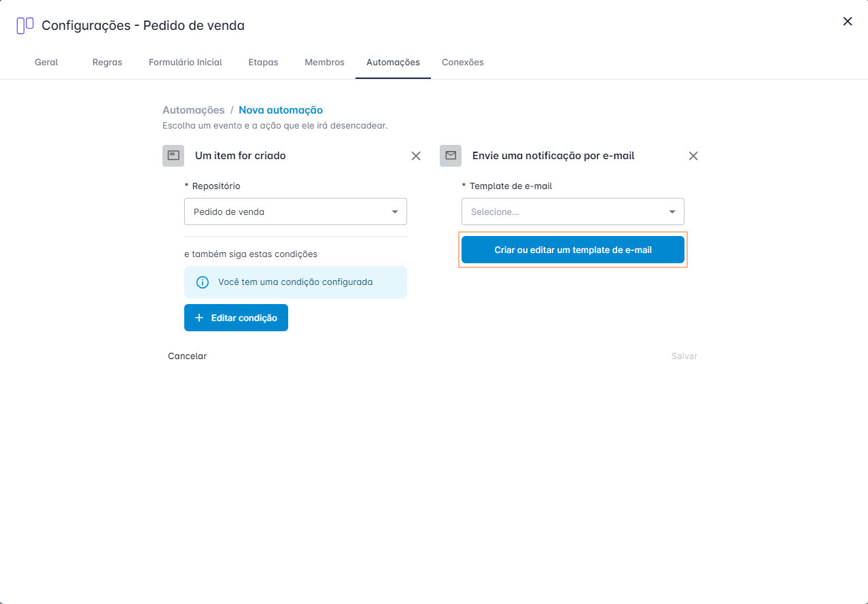Remove the 'Um item for criado' event
The width and height of the screenshot is (868, 604).
[416, 156]
